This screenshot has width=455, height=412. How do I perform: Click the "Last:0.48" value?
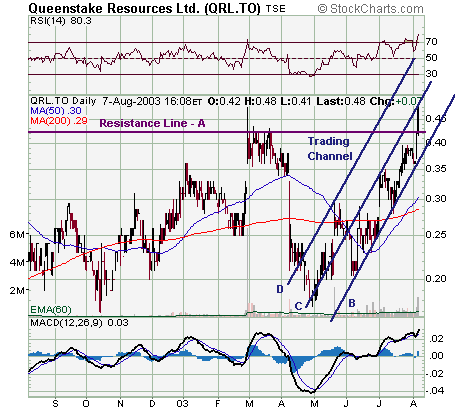click(x=341, y=101)
